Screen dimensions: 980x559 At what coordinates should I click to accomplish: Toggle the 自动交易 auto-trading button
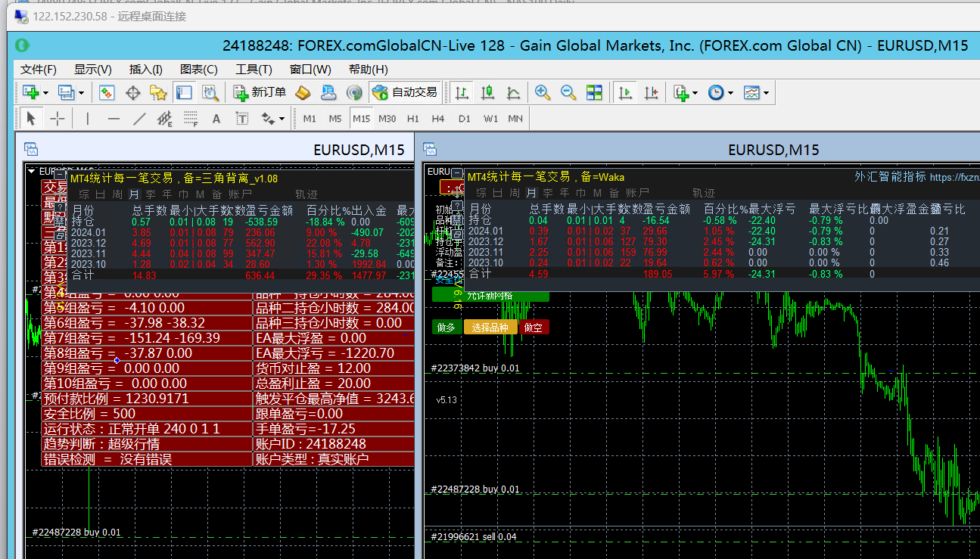[404, 92]
